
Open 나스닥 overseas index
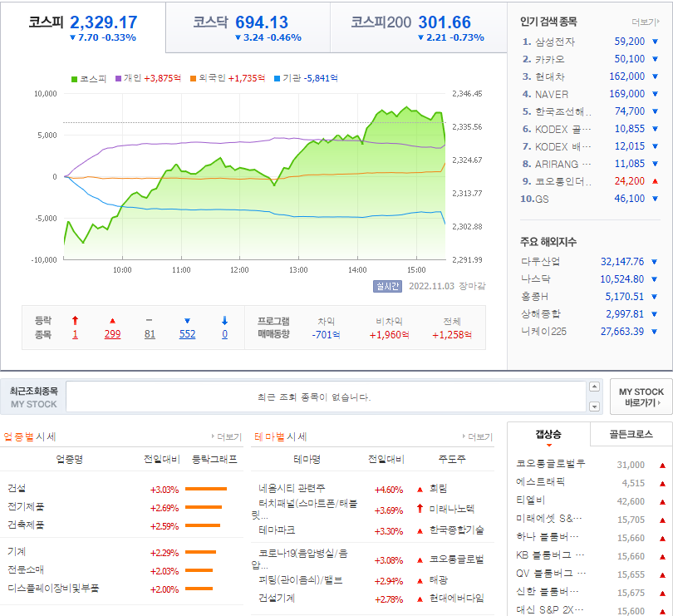(536, 279)
